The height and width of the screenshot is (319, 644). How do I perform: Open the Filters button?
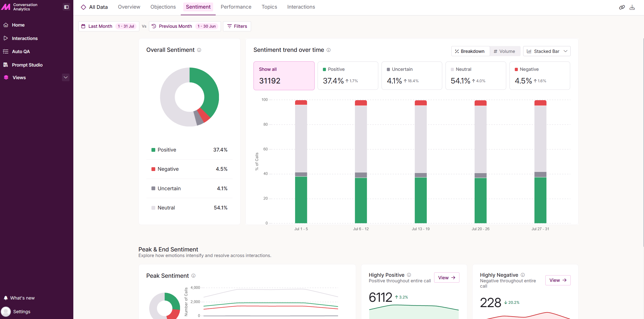pyautogui.click(x=237, y=26)
